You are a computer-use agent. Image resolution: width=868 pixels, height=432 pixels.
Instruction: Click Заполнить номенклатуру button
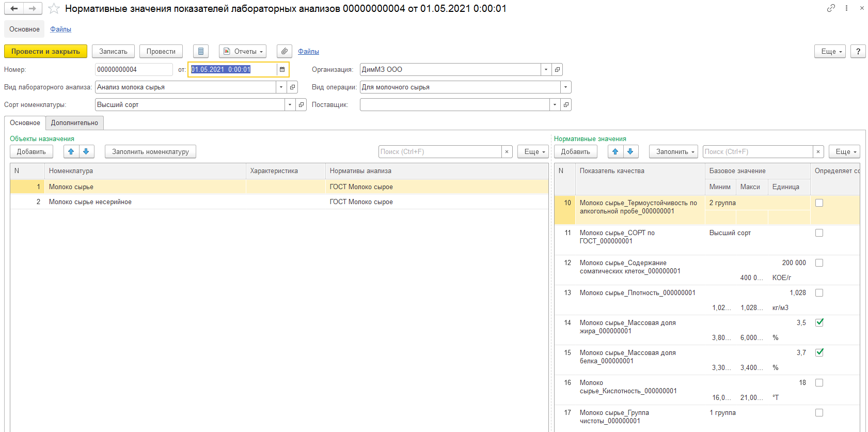(150, 151)
